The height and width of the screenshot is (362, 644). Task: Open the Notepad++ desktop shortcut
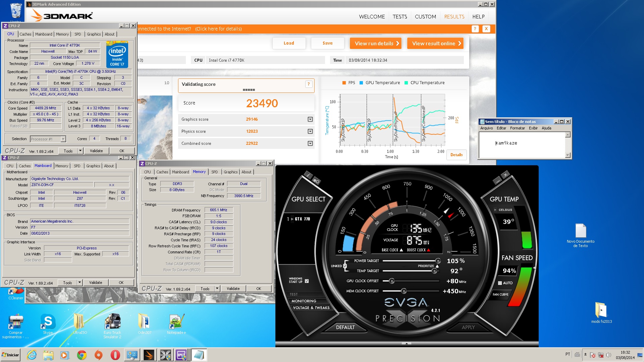click(176, 324)
